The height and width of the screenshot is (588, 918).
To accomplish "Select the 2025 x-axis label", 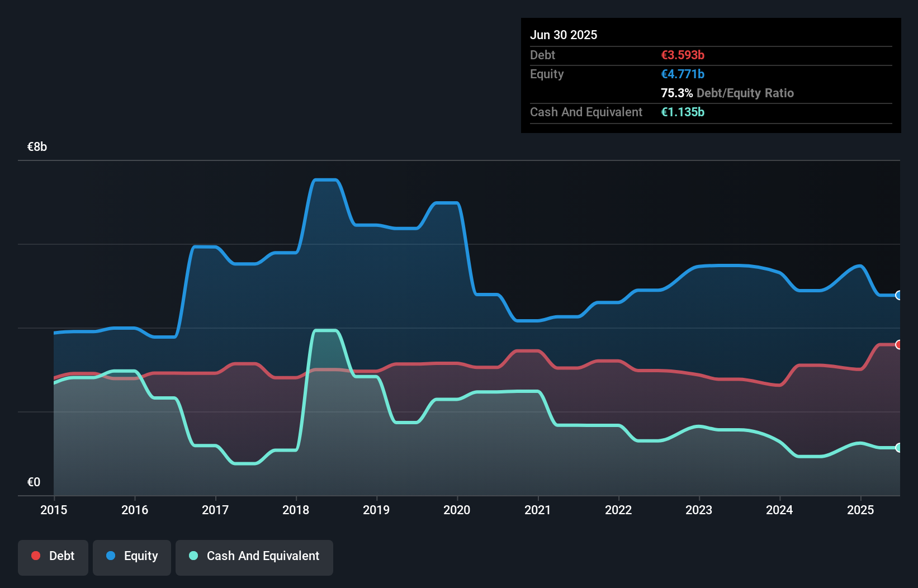I will pyautogui.click(x=860, y=510).
